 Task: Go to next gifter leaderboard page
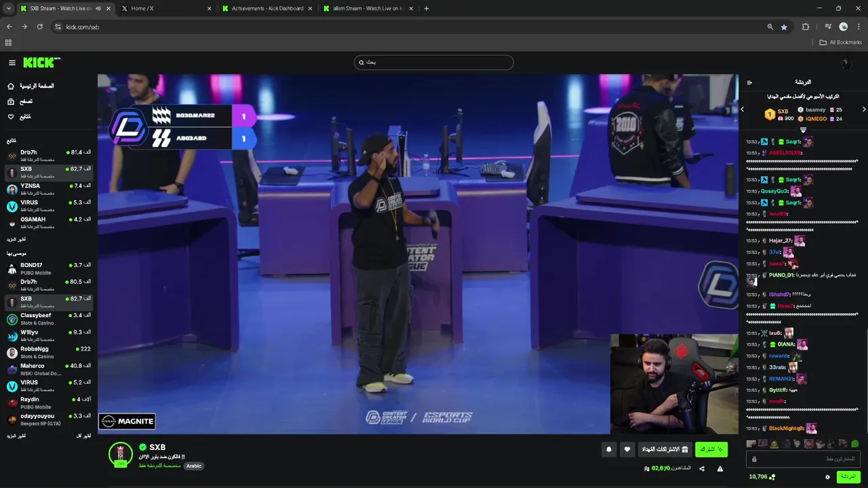[864, 109]
